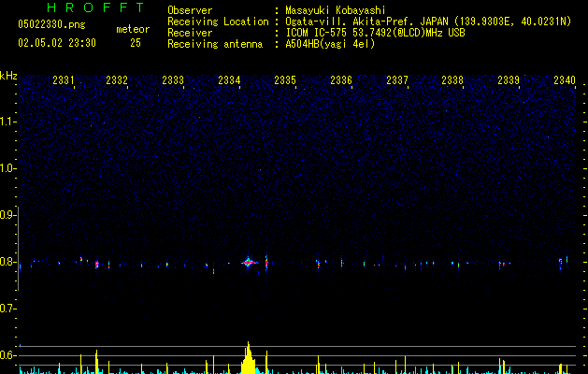The image size is (588, 374).
Task: Click time marker 2336
Action: tap(341, 80)
